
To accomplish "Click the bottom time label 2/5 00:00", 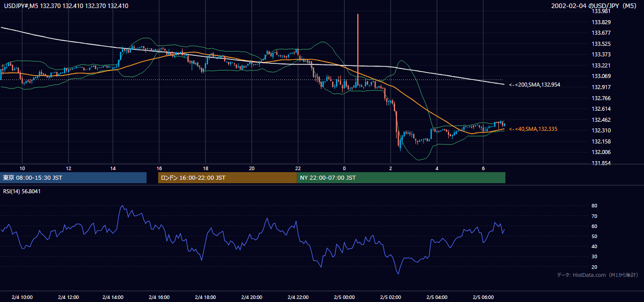I will coord(344,297).
